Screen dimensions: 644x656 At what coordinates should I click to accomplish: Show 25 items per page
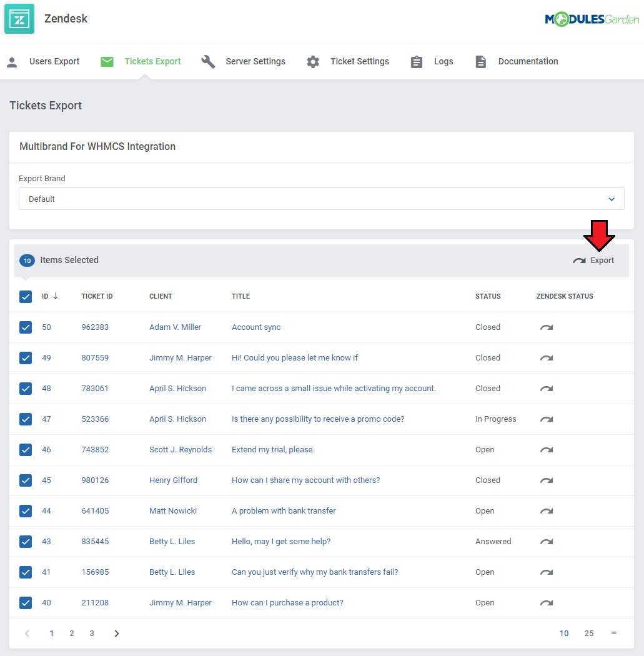point(589,634)
